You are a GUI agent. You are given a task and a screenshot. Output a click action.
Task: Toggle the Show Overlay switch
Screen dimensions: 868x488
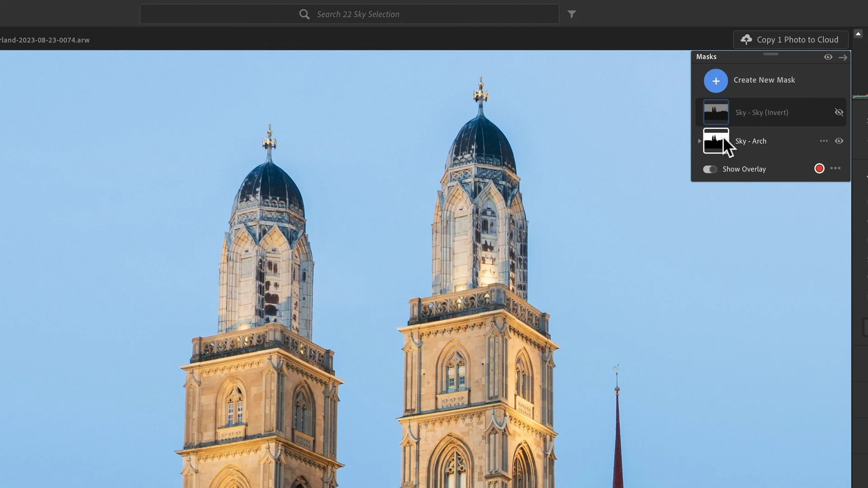click(x=710, y=169)
